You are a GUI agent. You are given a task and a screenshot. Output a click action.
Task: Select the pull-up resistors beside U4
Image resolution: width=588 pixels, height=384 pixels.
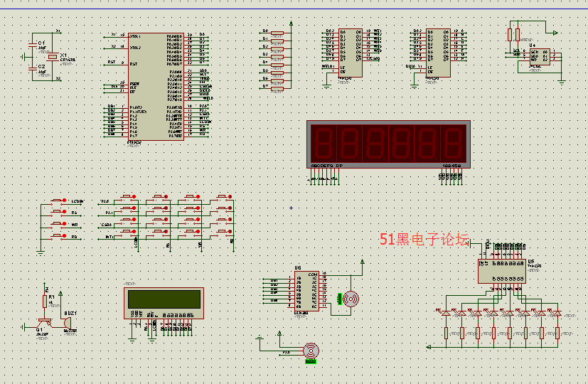pyautogui.click(x=513, y=35)
